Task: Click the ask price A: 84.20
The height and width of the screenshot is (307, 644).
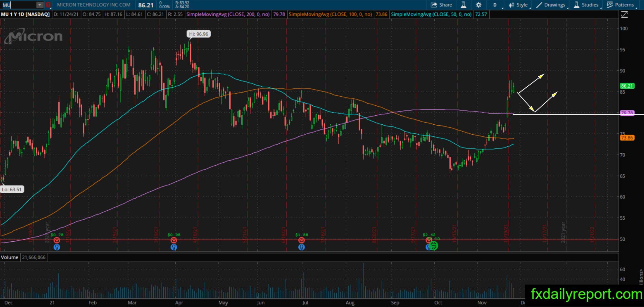Action: click(182, 7)
